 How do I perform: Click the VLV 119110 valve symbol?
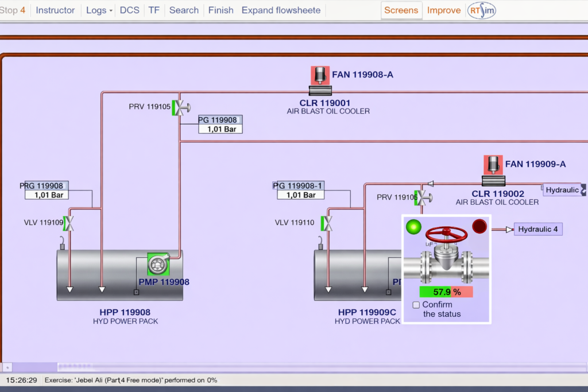326,223
